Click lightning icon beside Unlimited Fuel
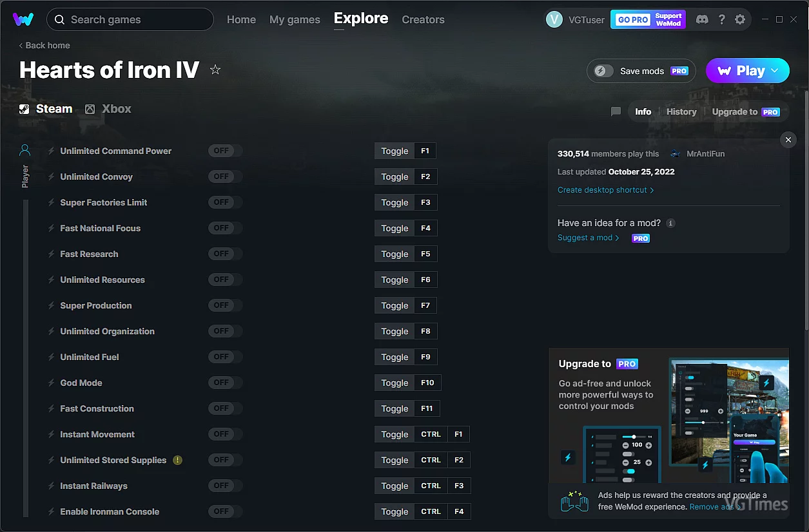Viewport: 809px width, 532px height. 52,357
